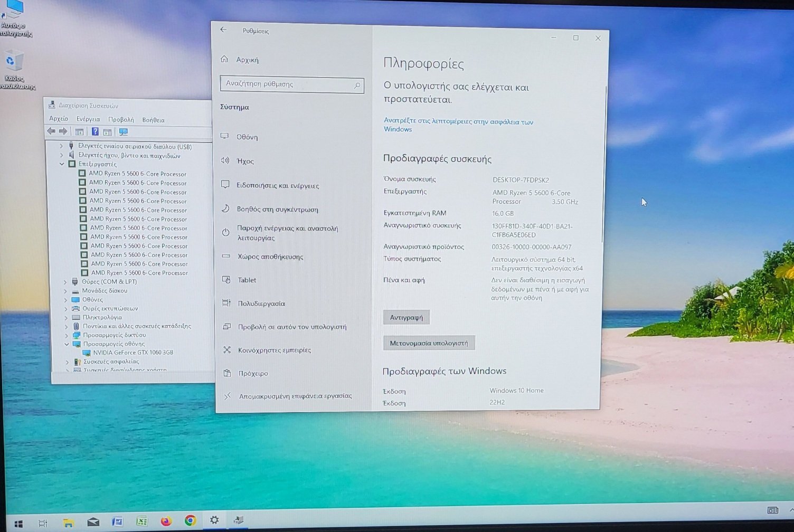Screen dimensions: 794x532
Task: Expand the Πληκτρολόγια keyboards node
Action: [66, 318]
